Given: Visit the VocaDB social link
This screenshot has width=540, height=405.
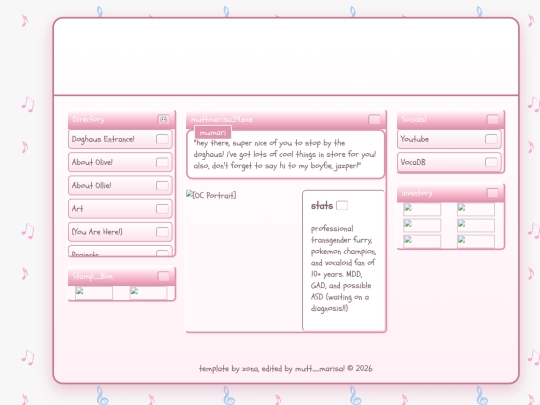Looking at the screenshot, I should pyautogui.click(x=449, y=162).
